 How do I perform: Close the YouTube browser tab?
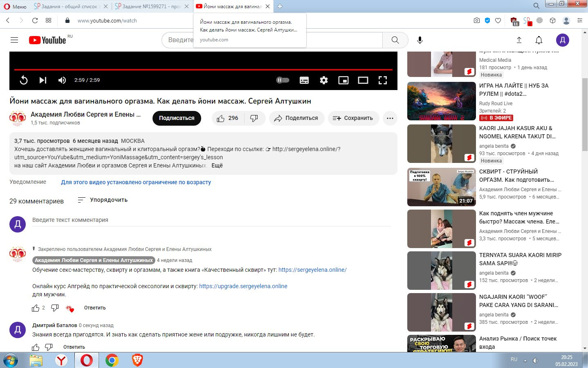coord(267,6)
